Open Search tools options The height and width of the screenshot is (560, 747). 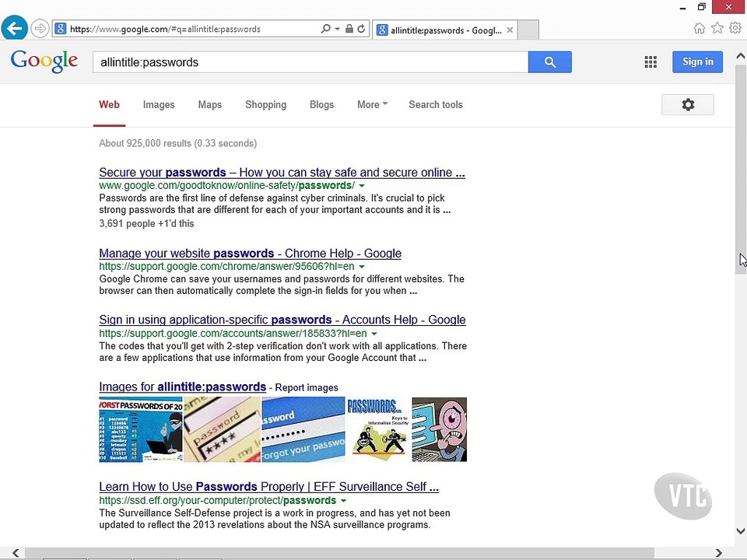[x=436, y=105]
